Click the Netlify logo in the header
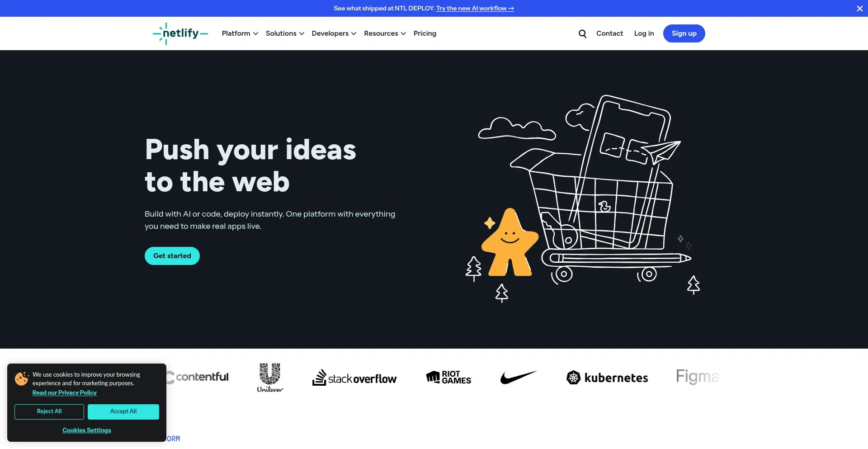The height and width of the screenshot is (449, 868). [180, 33]
